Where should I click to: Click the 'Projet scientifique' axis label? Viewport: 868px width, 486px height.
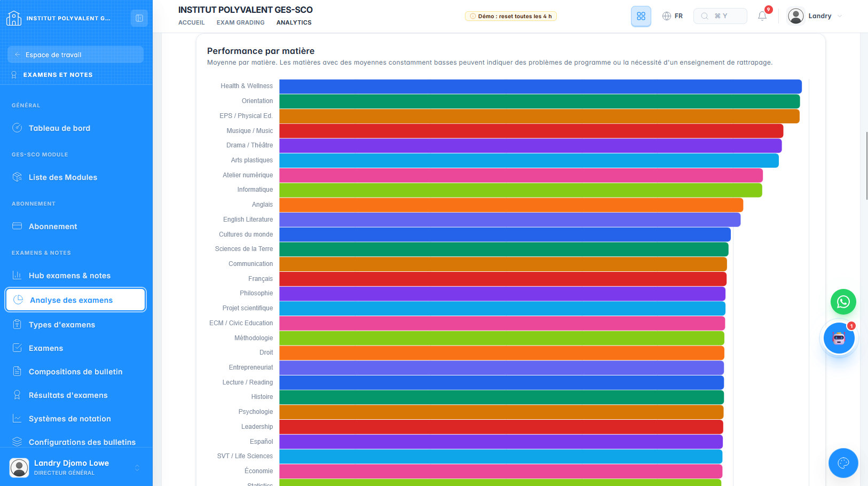click(248, 308)
